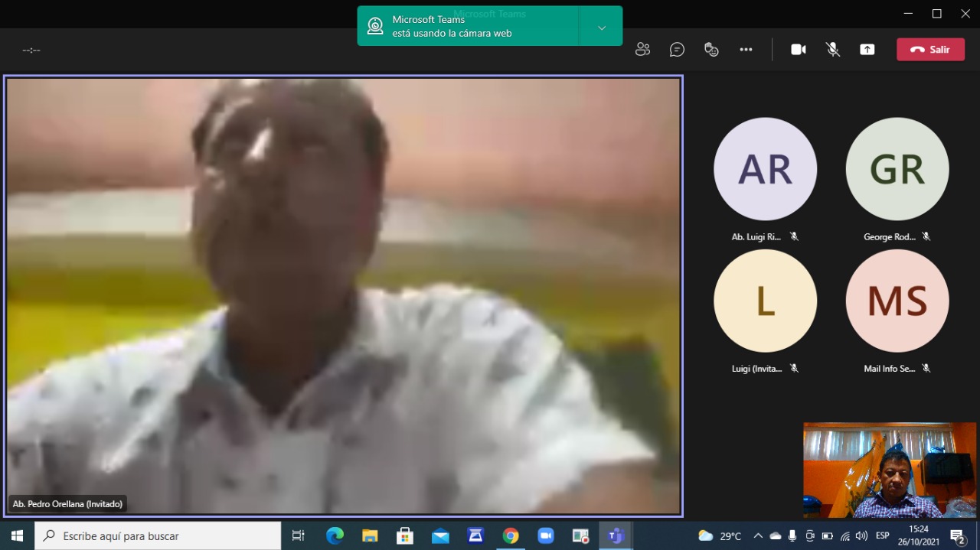
Task: Open Microsoft Edge from the taskbar
Action: coord(335,536)
